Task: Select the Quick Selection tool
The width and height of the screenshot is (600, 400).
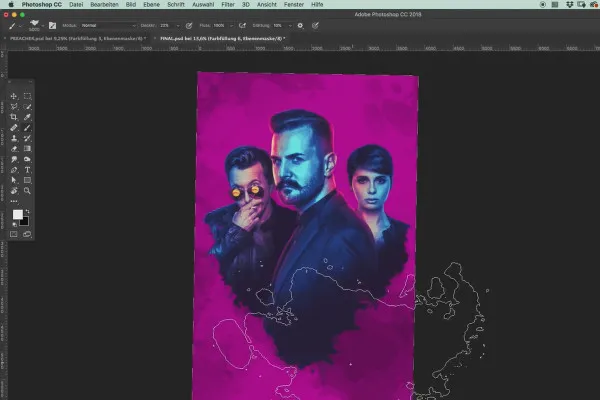Action: pyautogui.click(x=27, y=107)
